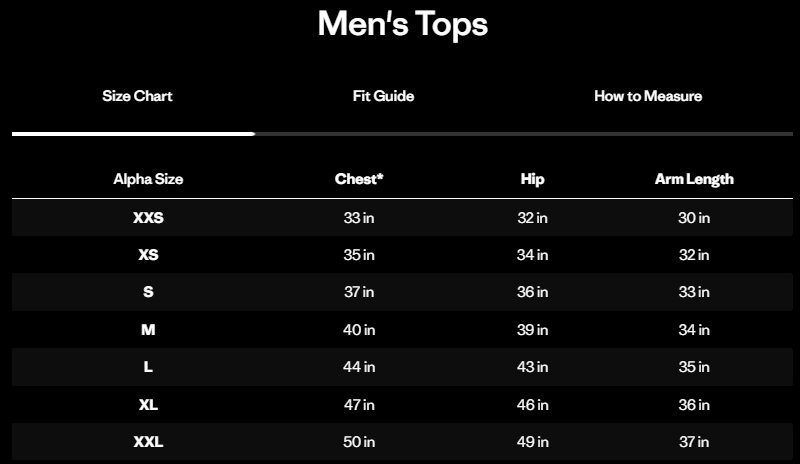800x464 pixels.
Task: Click the 33 in chest value for XXS
Action: pos(359,217)
